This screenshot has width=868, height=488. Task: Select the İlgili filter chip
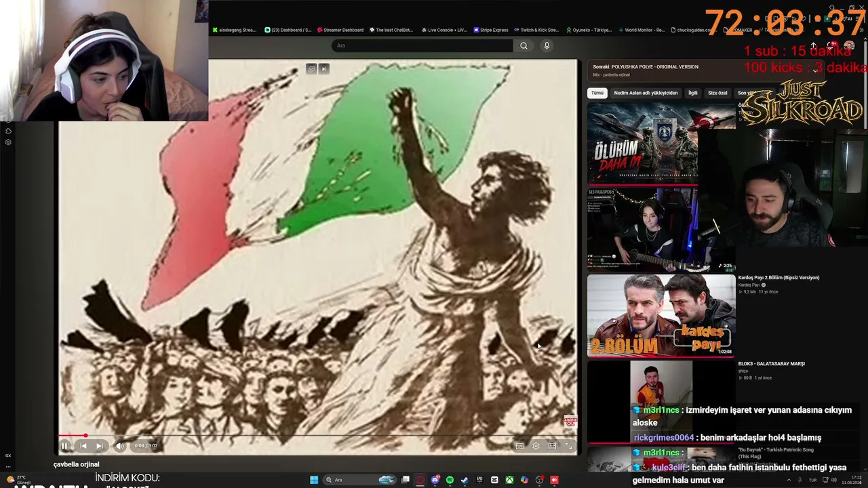(x=692, y=93)
